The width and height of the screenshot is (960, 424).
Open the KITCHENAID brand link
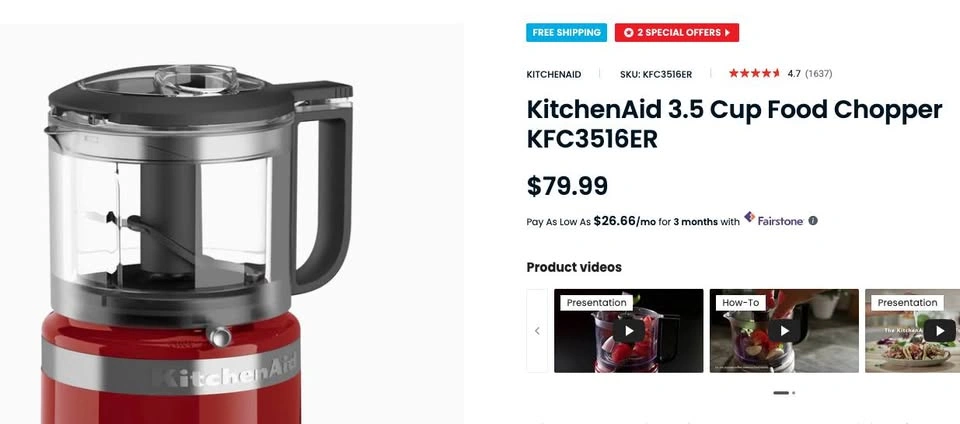(554, 75)
